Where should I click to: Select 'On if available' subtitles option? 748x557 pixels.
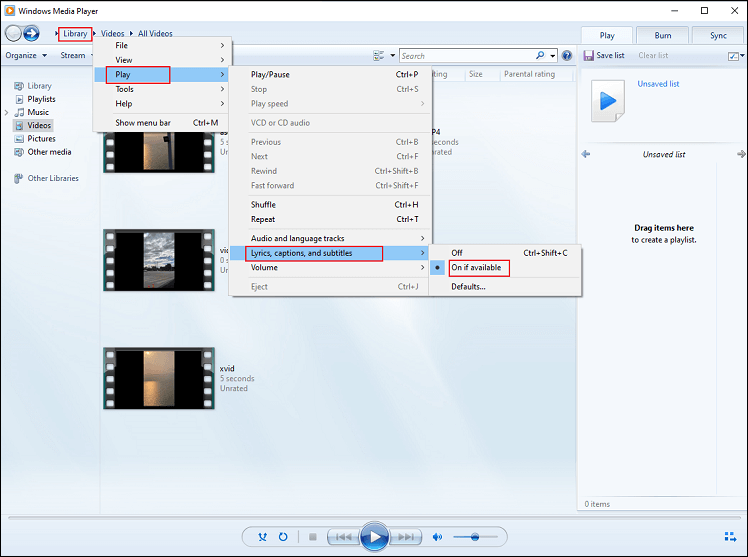pyautogui.click(x=479, y=268)
